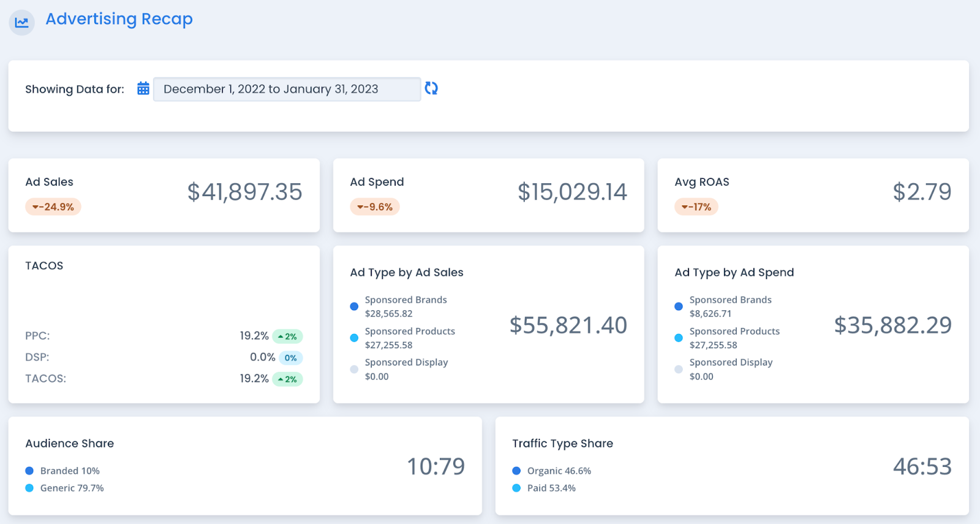Click the Advertising Recap chart icon
Screen dimensions: 980x524
(22, 23)
